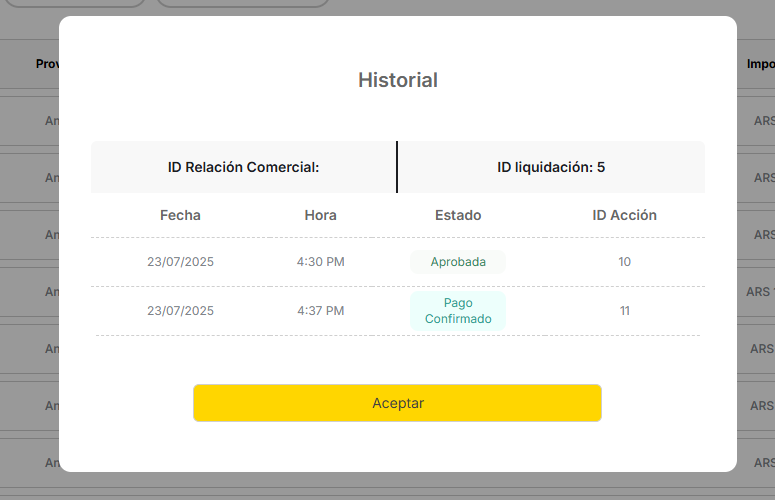Click the Historial dialog title
The image size is (775, 500).
tap(398, 80)
